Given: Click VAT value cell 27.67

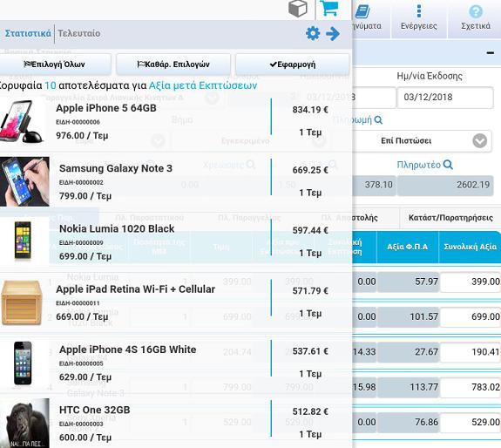Looking at the screenshot, I should (409, 352).
